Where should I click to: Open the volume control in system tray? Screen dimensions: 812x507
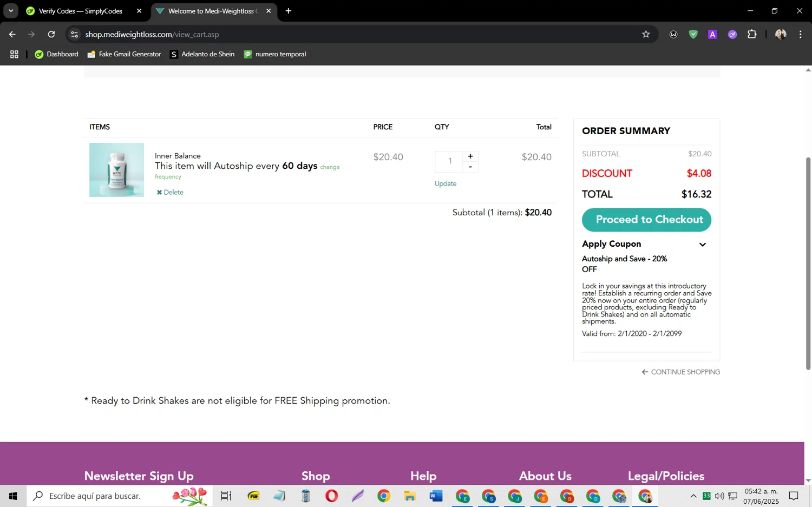[x=719, y=496]
